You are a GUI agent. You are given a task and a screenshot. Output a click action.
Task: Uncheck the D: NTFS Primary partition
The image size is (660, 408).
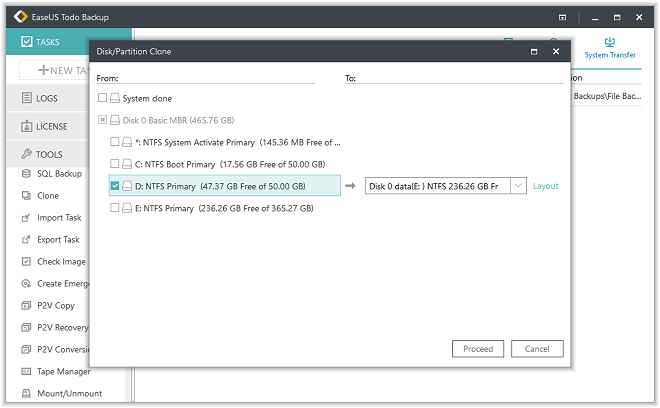[115, 186]
